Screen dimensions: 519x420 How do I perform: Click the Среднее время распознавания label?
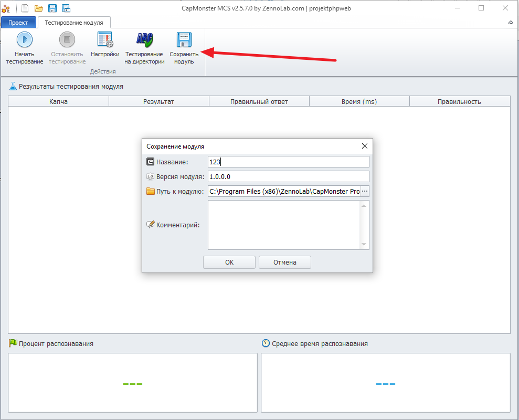320,344
